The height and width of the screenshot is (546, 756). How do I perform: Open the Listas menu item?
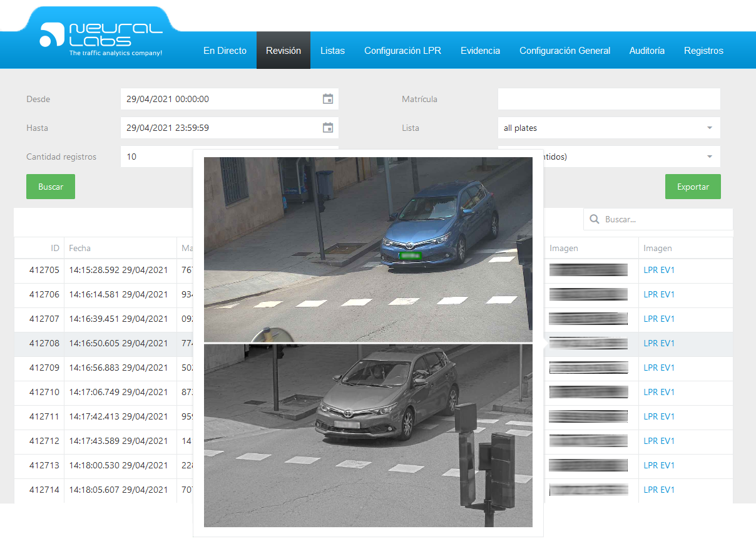pyautogui.click(x=332, y=51)
